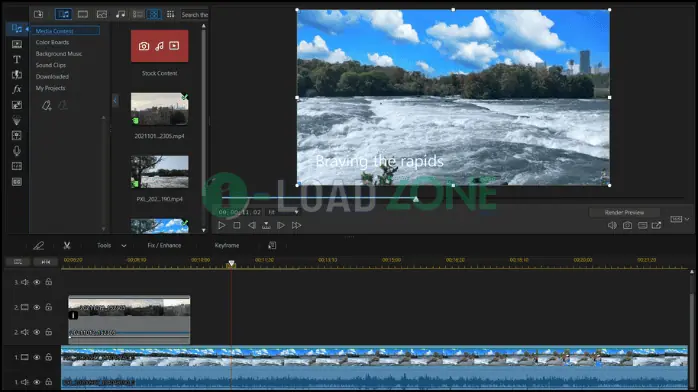Viewport: 698px width, 392px height.
Task: Open the Tools dropdown menu
Action: tap(111, 246)
